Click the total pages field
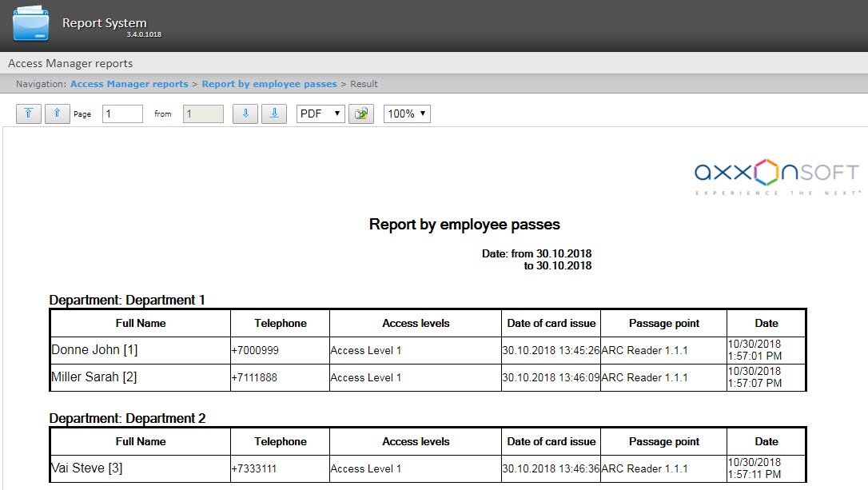The width and height of the screenshot is (868, 490). coord(203,114)
